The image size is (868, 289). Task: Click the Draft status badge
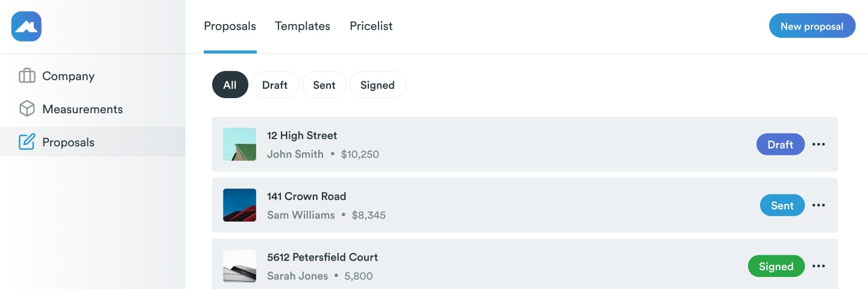[x=780, y=144]
